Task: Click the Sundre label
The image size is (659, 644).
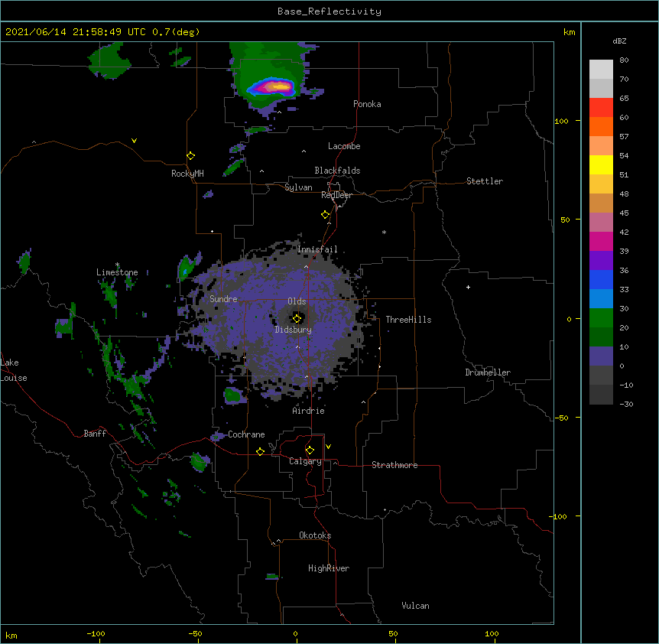Action: 223,299
